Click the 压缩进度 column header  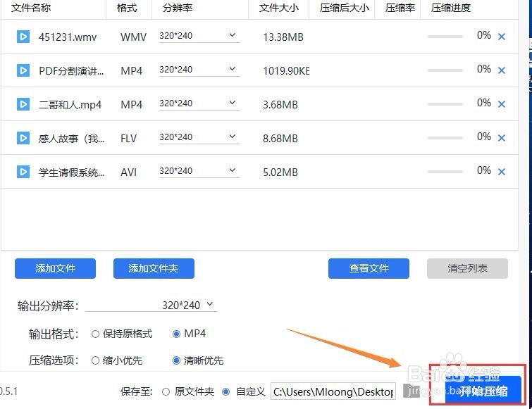[451, 8]
